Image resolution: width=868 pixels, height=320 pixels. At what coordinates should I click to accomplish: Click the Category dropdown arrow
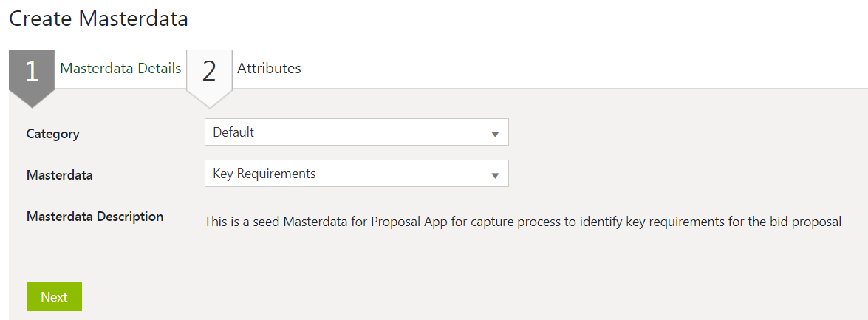click(x=495, y=134)
